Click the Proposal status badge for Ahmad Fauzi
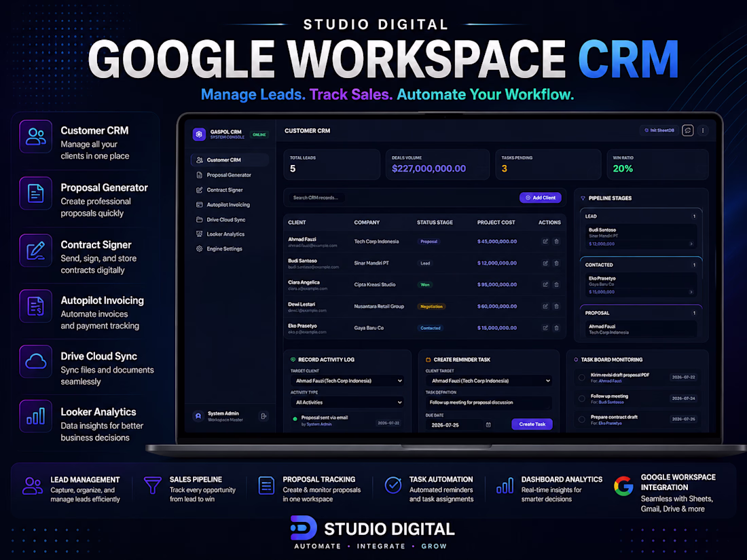The width and height of the screenshot is (747, 560). click(x=429, y=242)
